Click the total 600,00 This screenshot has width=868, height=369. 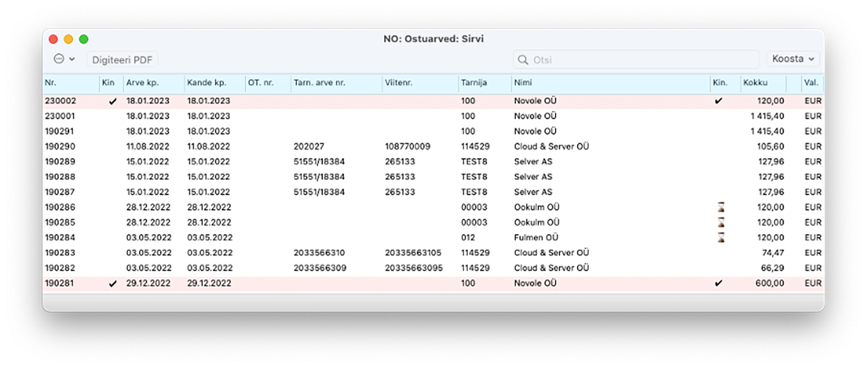[x=769, y=283]
